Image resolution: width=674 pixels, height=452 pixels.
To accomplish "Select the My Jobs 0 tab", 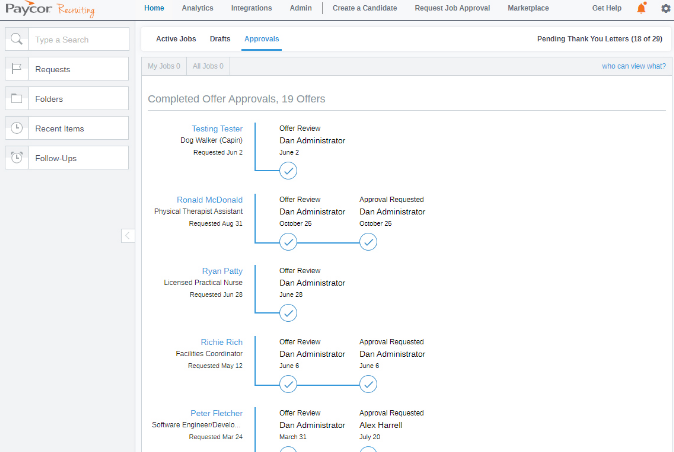I will pyautogui.click(x=164, y=66).
